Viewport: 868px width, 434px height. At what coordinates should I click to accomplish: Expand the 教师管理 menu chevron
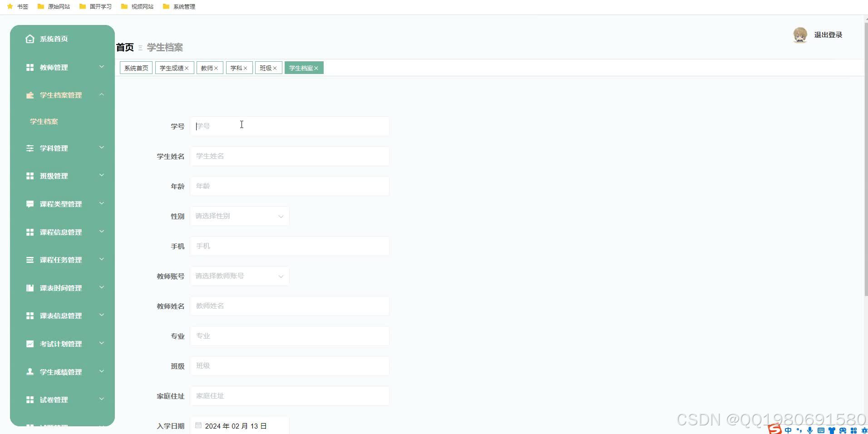pyautogui.click(x=102, y=67)
